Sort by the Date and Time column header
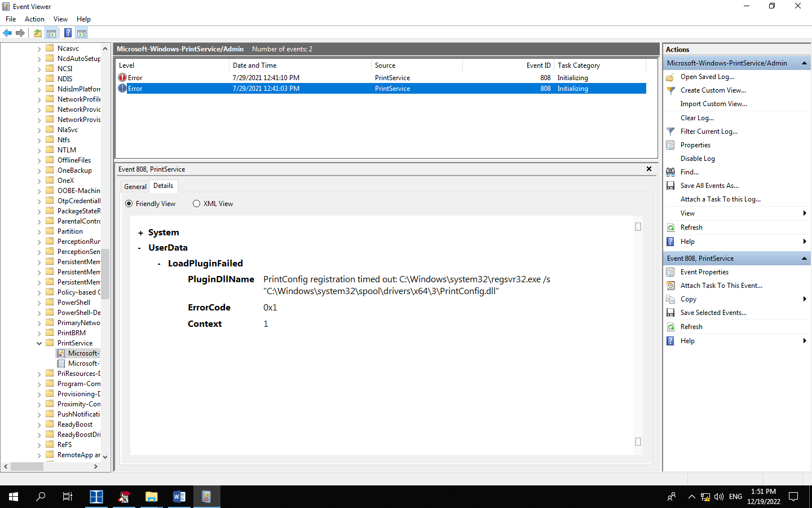The height and width of the screenshot is (508, 812). (x=300, y=65)
